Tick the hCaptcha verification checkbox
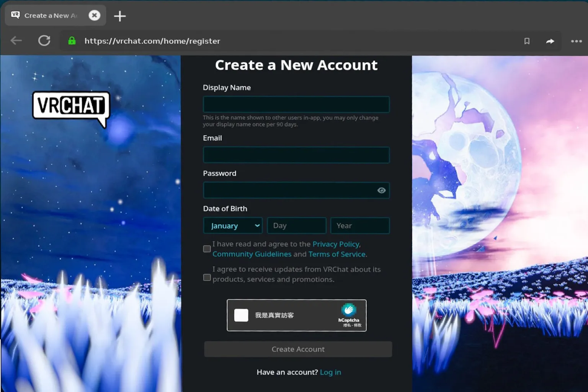Screen dimensions: 588x392 point(241,315)
